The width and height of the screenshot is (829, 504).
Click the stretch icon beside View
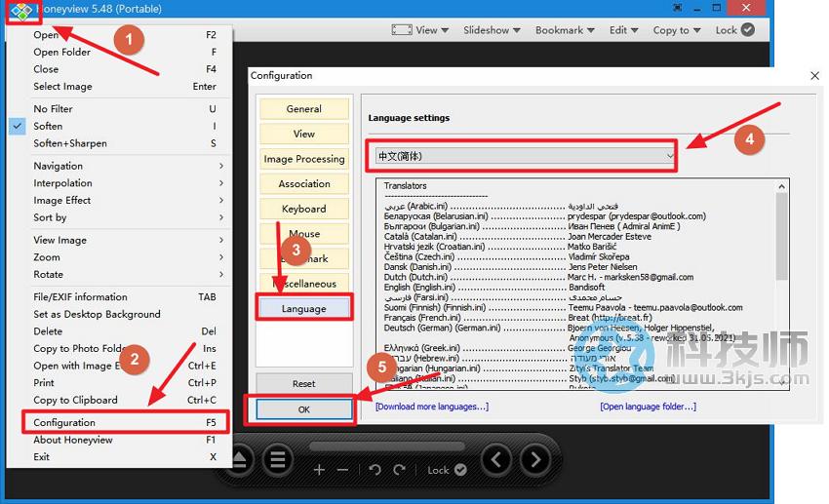[402, 30]
